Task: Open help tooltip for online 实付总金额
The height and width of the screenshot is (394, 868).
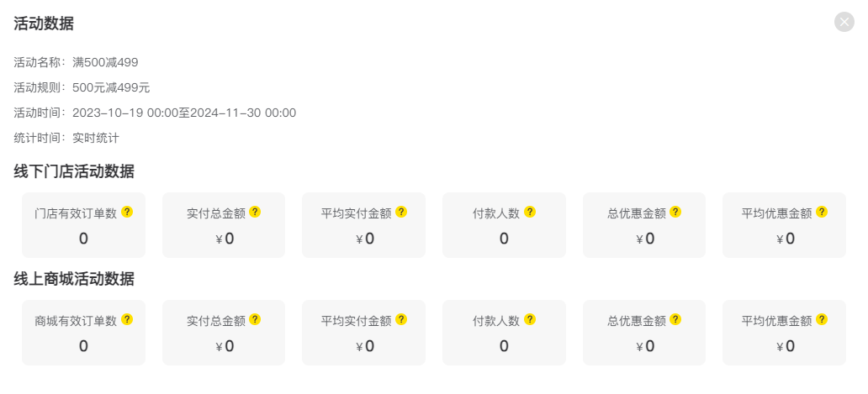Action: pos(255,319)
